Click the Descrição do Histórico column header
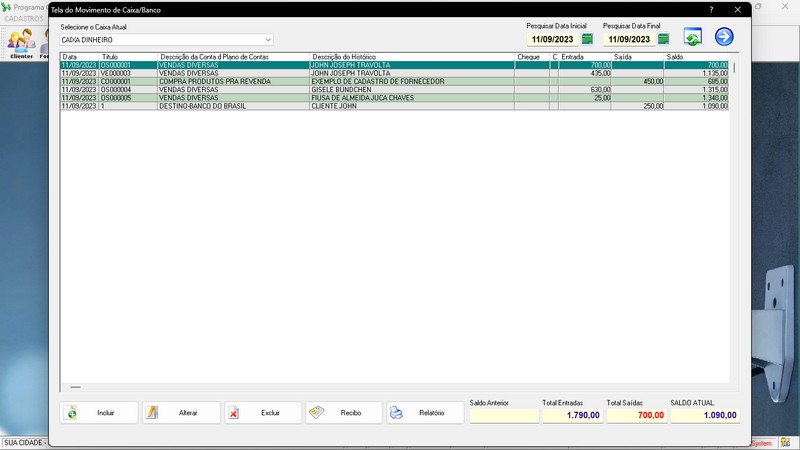 pos(412,57)
